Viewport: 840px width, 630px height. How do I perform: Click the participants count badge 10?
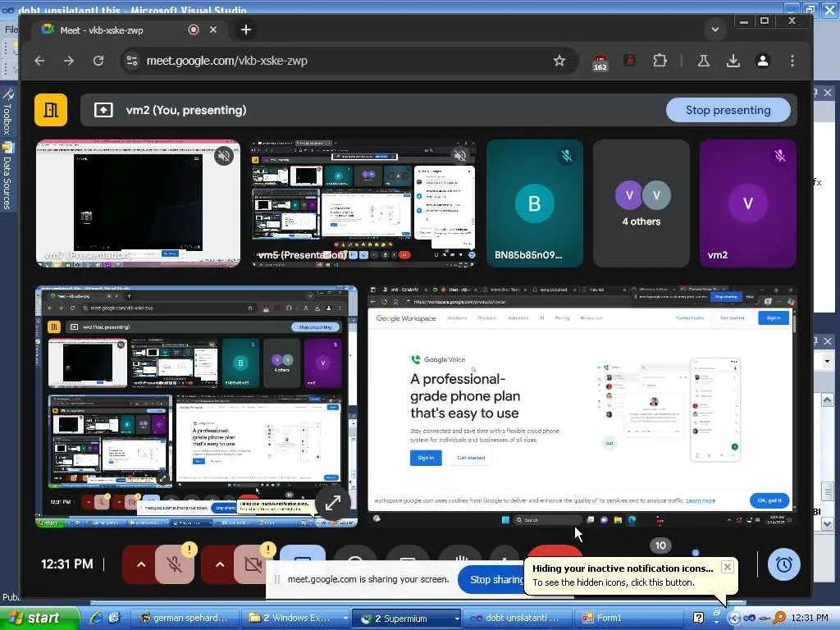tap(660, 546)
